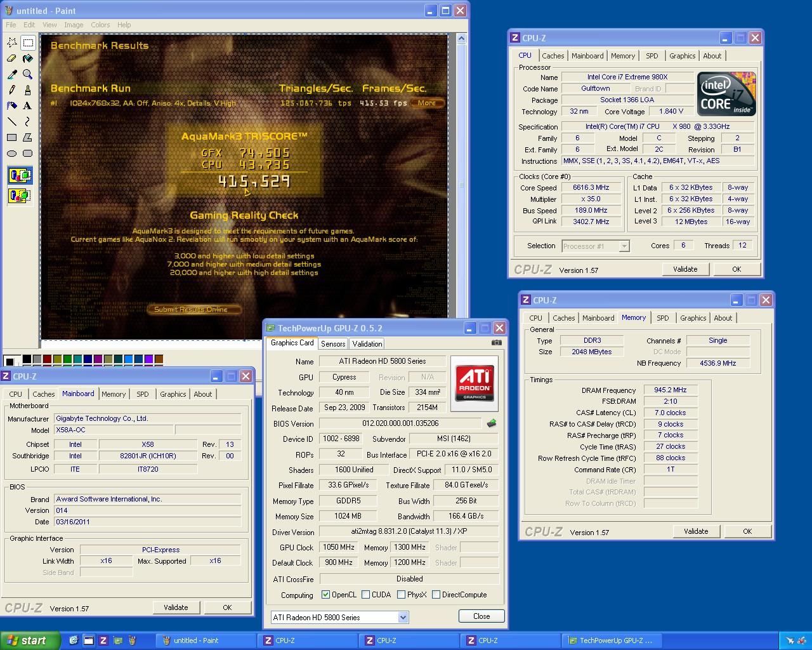
Task: Click OK in the Memory CPU-Z window
Action: click(x=747, y=531)
